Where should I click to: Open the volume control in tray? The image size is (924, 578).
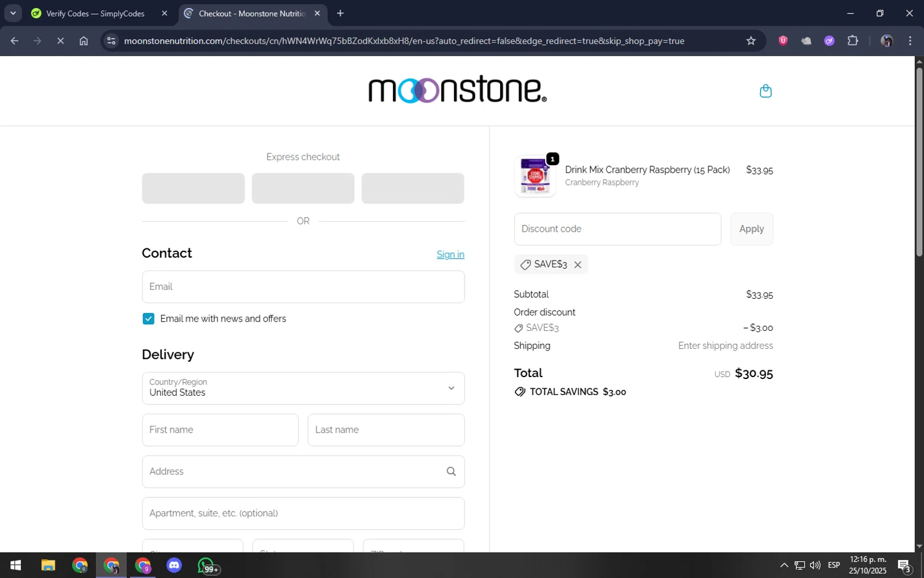pyautogui.click(x=815, y=566)
